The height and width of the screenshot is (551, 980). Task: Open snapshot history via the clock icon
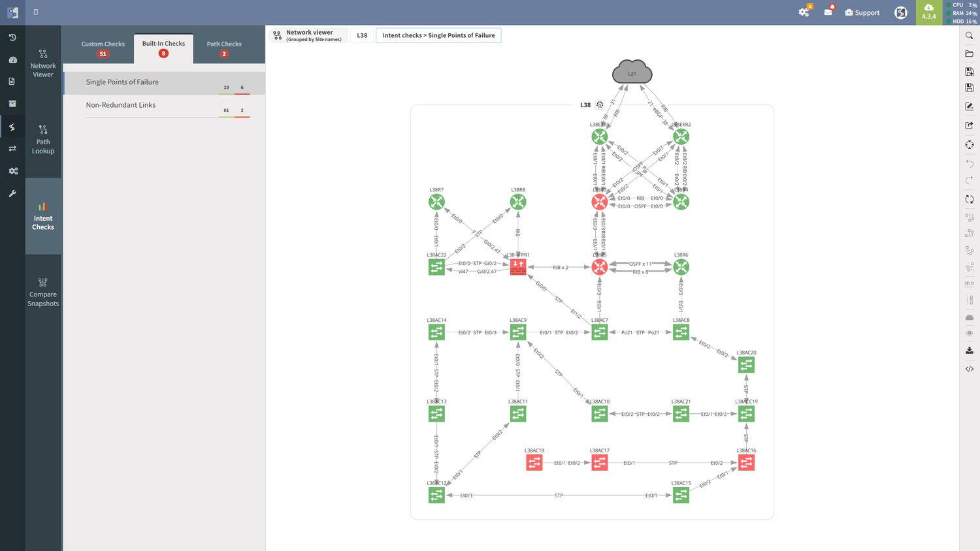coord(12,37)
